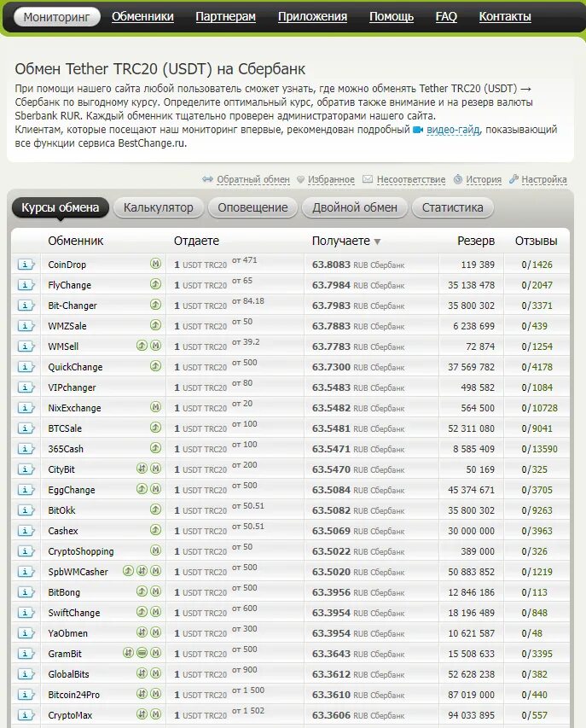Open 365Cash info icon
Viewport: 586px width, 728px height.
click(26, 449)
